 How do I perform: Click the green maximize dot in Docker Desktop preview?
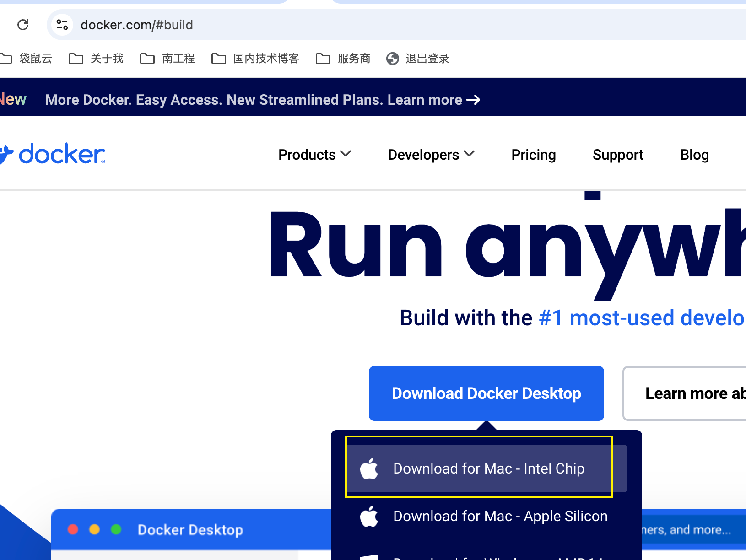point(116,529)
